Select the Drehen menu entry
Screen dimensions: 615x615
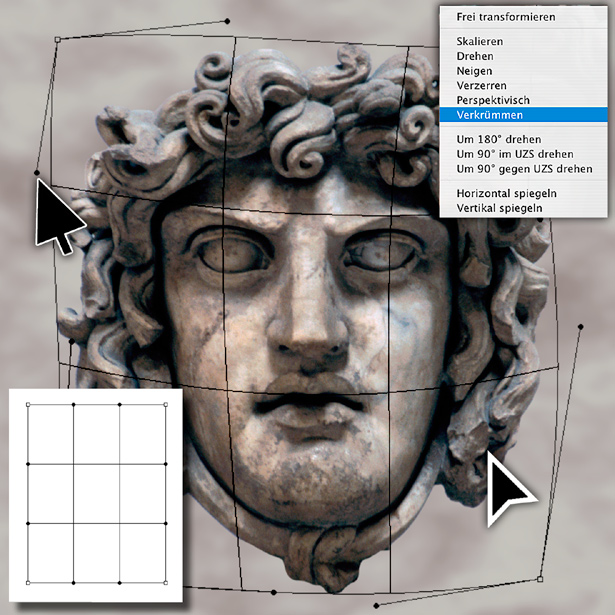pos(523,56)
